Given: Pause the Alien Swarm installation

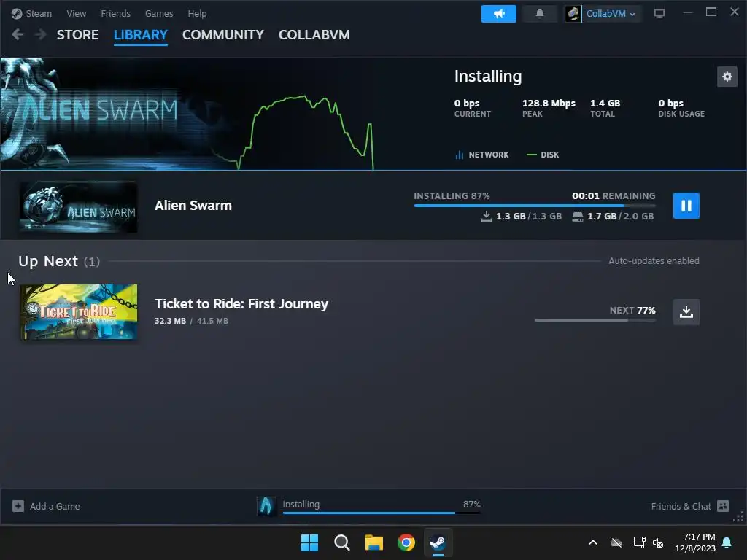Looking at the screenshot, I should (x=686, y=206).
